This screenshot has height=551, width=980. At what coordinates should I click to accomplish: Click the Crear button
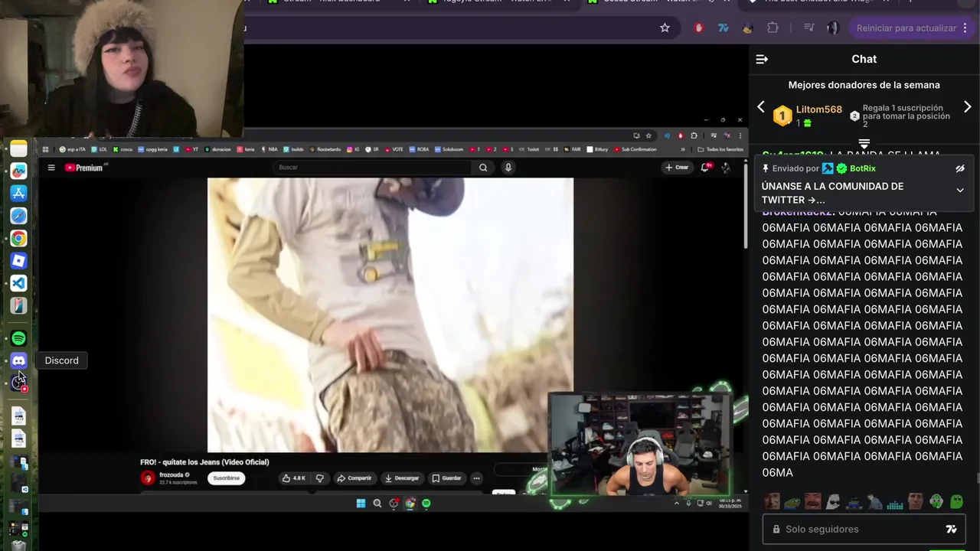[x=677, y=168]
